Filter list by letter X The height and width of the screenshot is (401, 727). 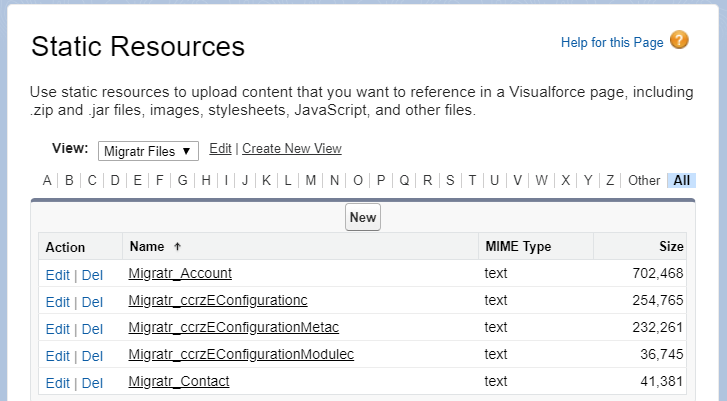coord(566,180)
